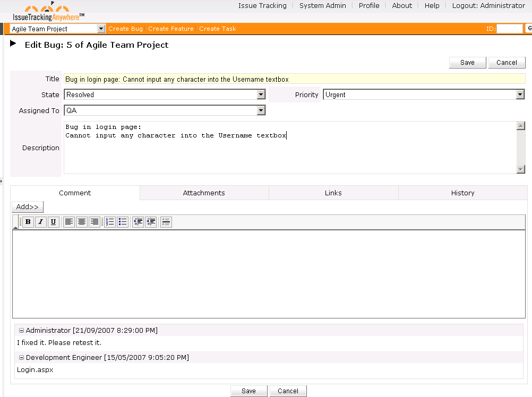Insert a numbered list in comment
532x397 pixels.
click(x=110, y=222)
